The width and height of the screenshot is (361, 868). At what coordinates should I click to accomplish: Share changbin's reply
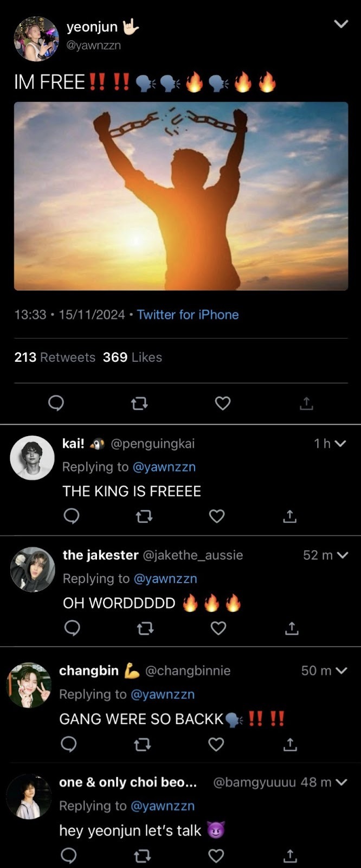pyautogui.click(x=290, y=744)
